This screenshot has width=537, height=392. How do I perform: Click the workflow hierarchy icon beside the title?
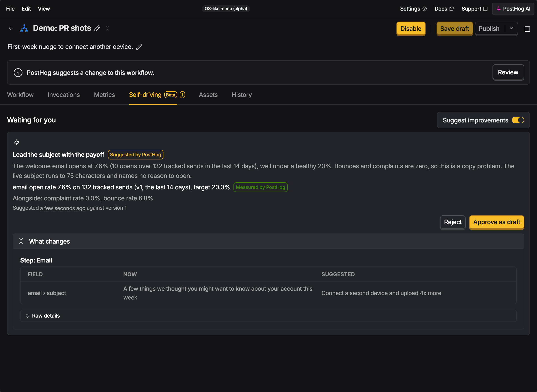pos(24,28)
